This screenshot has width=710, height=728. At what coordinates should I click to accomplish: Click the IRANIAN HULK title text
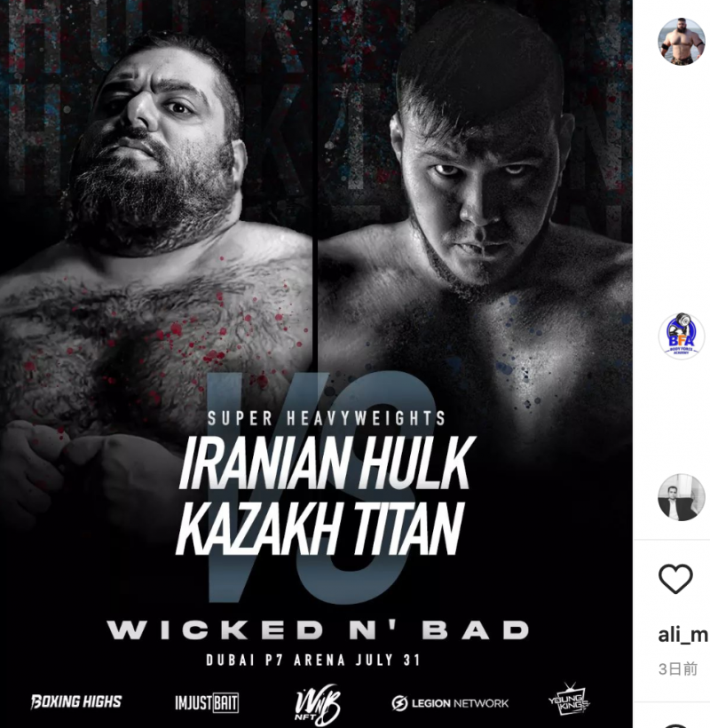point(327,463)
